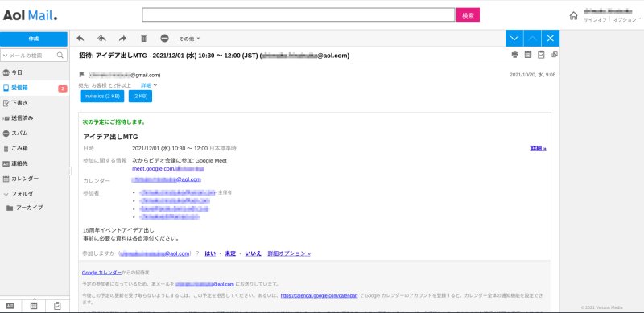Open カレンダー in the sidebar
Viewport: 644px width, 313px height.
tap(25, 179)
